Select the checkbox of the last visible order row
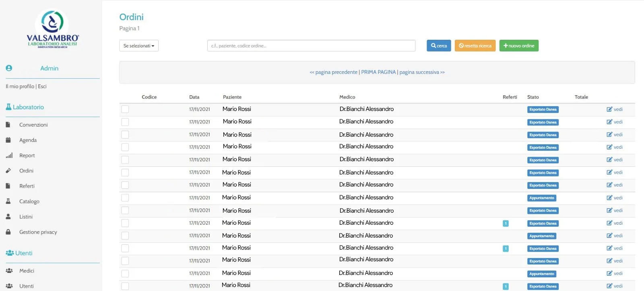Image resolution: width=644 pixels, height=291 pixels. coord(125,286)
